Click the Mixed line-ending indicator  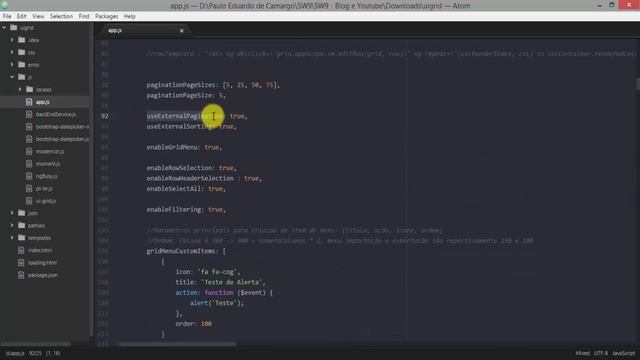pyautogui.click(x=582, y=353)
